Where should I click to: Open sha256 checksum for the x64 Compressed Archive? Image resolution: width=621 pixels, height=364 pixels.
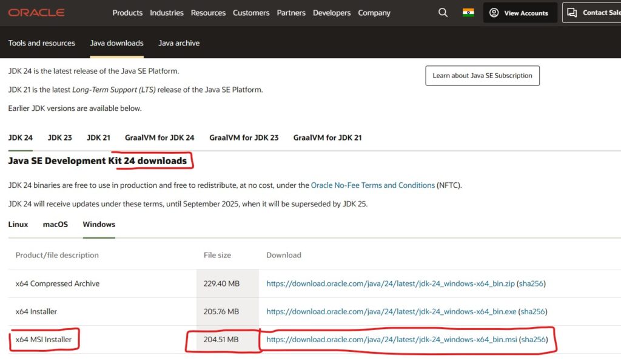click(532, 283)
